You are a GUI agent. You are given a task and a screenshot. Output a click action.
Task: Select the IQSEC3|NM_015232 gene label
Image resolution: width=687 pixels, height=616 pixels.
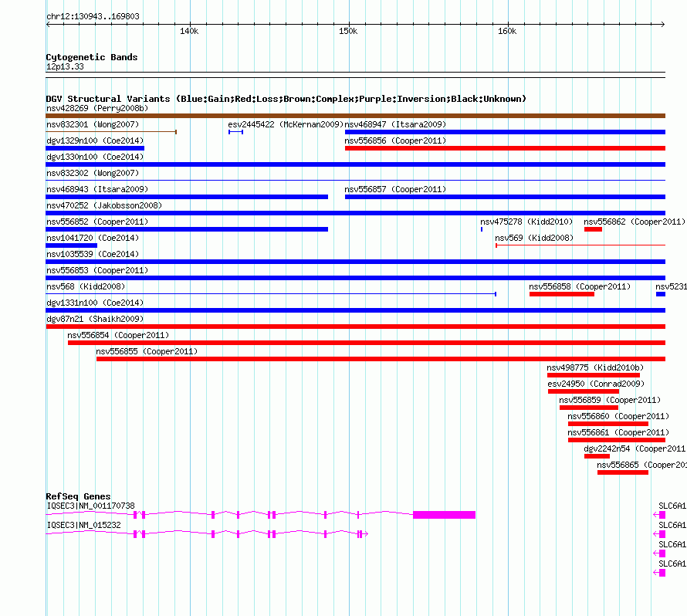tap(83, 525)
